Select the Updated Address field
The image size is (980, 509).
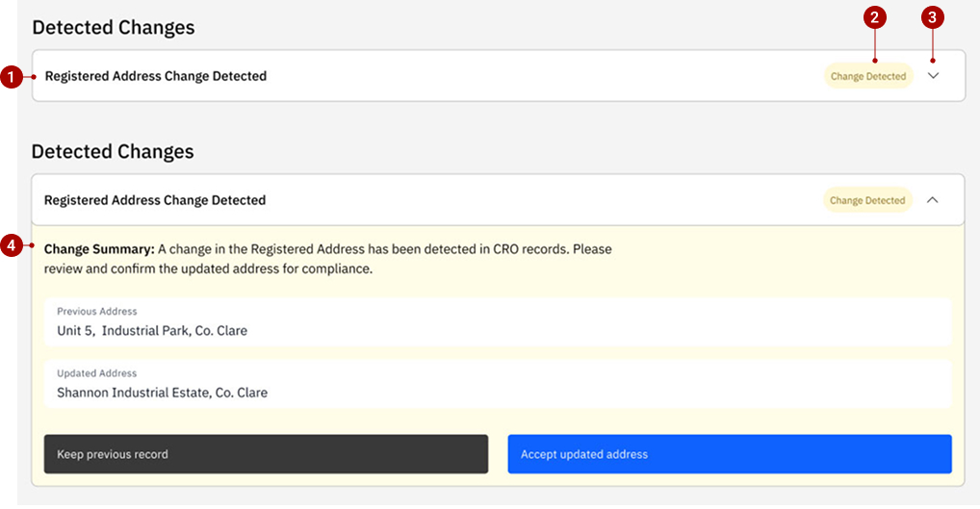pyautogui.click(x=498, y=384)
